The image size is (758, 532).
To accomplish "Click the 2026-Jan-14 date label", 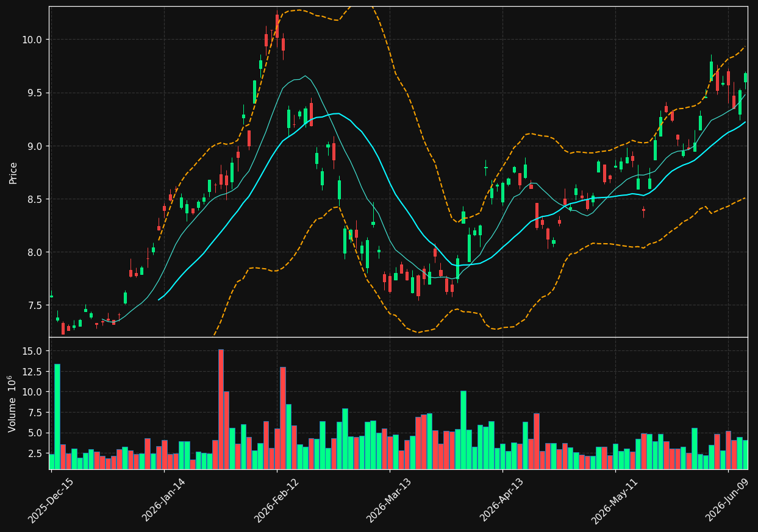I will point(164,500).
